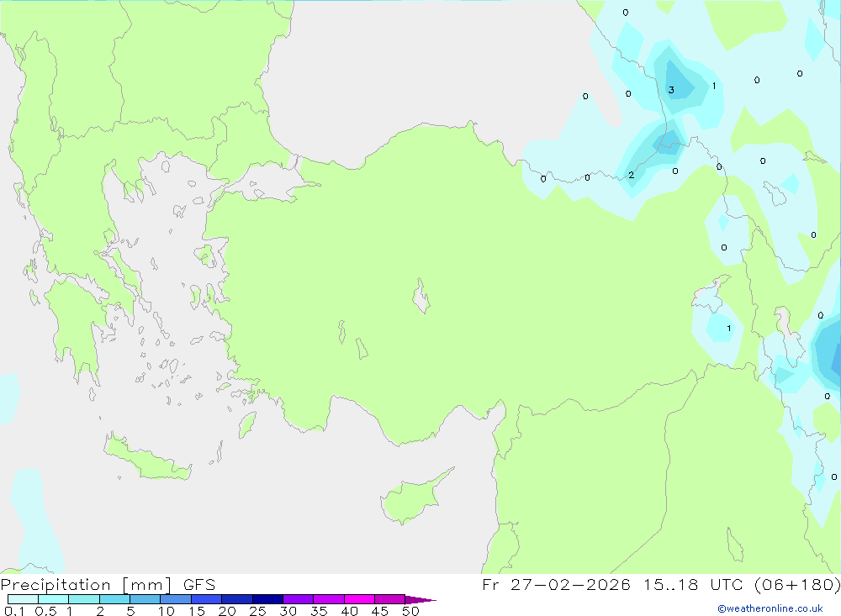Select the 0.5–1 mm legend color box
The height and width of the screenshot is (616, 841).
tap(54, 599)
